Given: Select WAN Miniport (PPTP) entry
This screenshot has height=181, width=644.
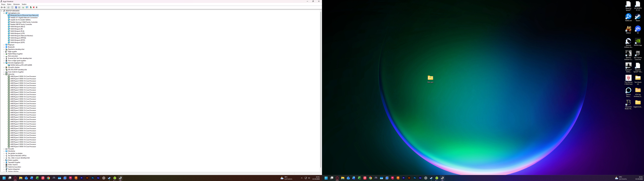Looking at the screenshot, I should pos(18,40).
